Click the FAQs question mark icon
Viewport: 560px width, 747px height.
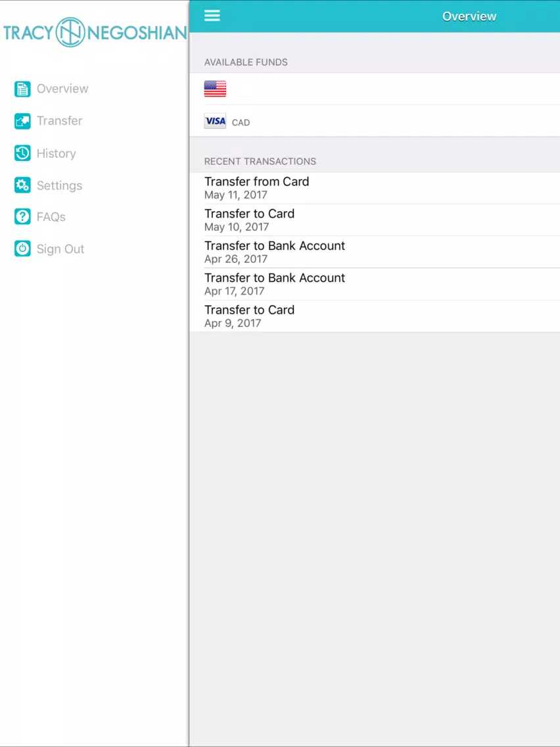click(22, 217)
